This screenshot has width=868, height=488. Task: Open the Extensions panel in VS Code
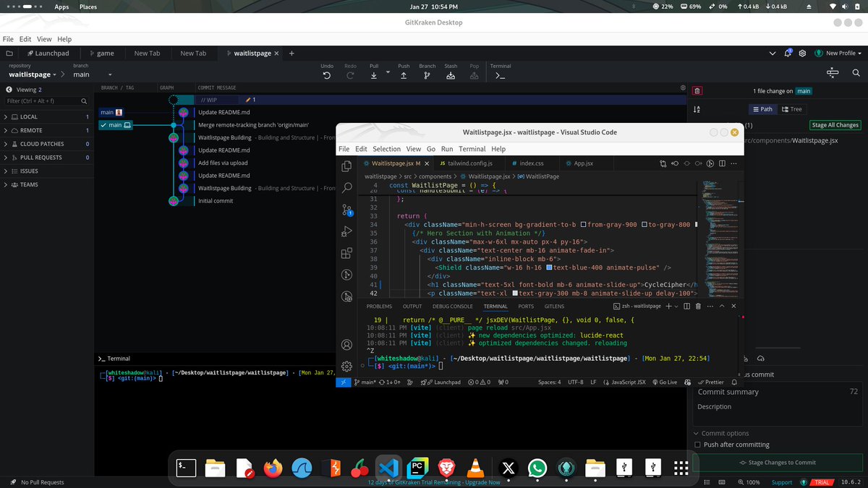click(347, 254)
